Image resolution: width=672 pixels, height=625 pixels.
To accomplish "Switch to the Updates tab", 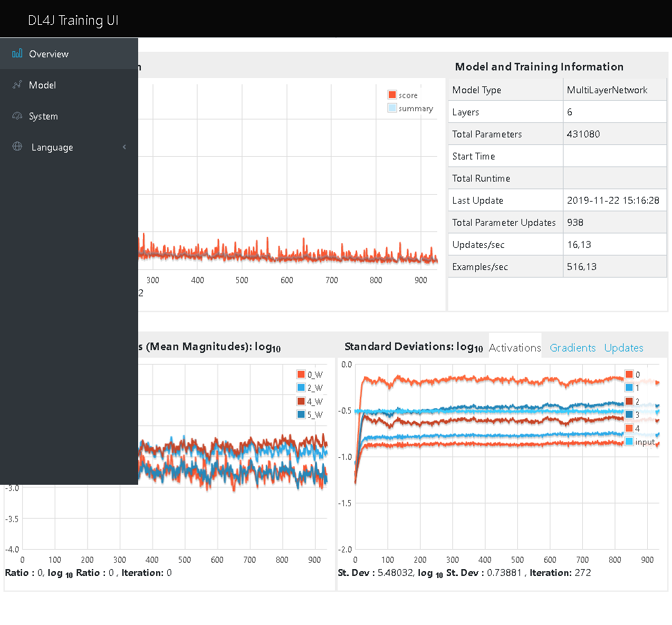I will 624,348.
